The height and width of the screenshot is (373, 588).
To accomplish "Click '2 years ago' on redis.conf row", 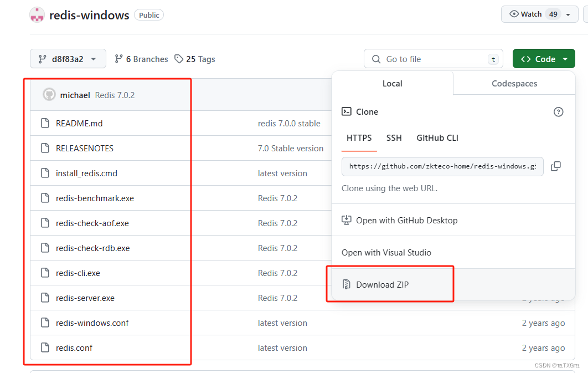I will pyautogui.click(x=543, y=348).
